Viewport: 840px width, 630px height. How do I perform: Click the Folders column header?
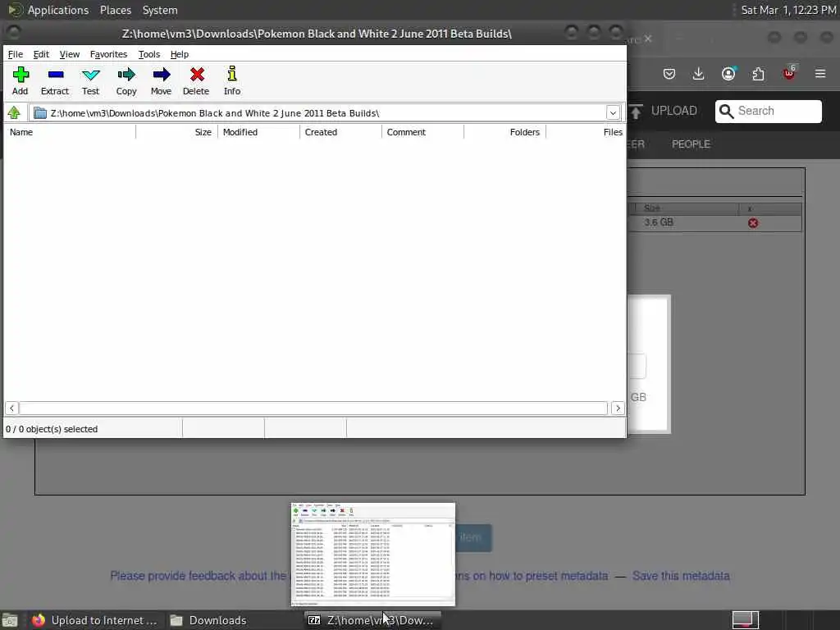point(504,132)
